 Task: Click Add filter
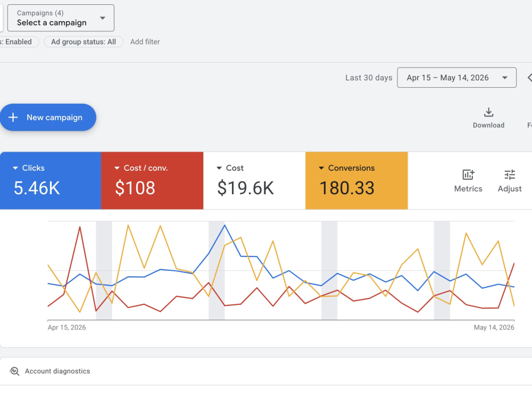[145, 41]
